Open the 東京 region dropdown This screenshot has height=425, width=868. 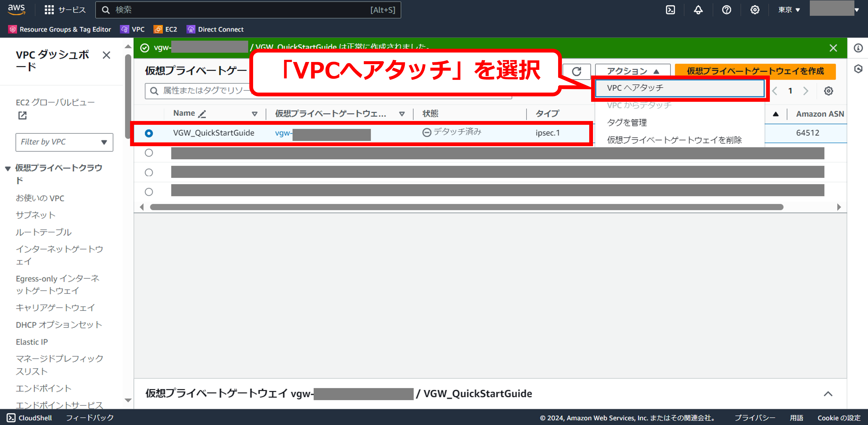[x=789, y=10]
